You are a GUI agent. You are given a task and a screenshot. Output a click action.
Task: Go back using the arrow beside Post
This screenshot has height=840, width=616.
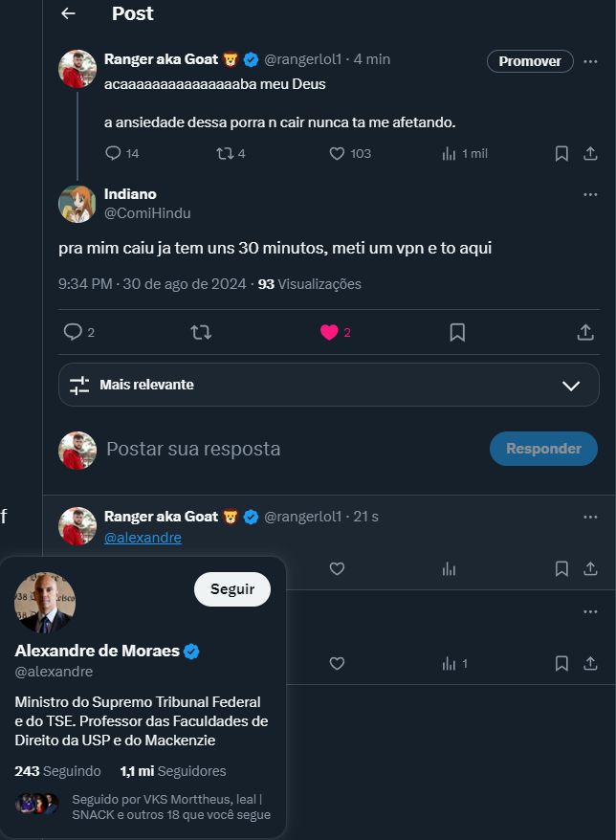pos(67,13)
